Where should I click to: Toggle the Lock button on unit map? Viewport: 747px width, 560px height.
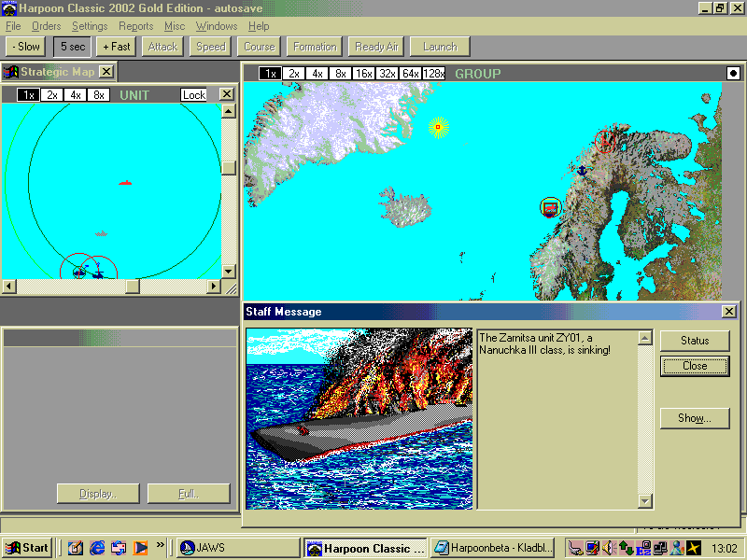tap(194, 95)
